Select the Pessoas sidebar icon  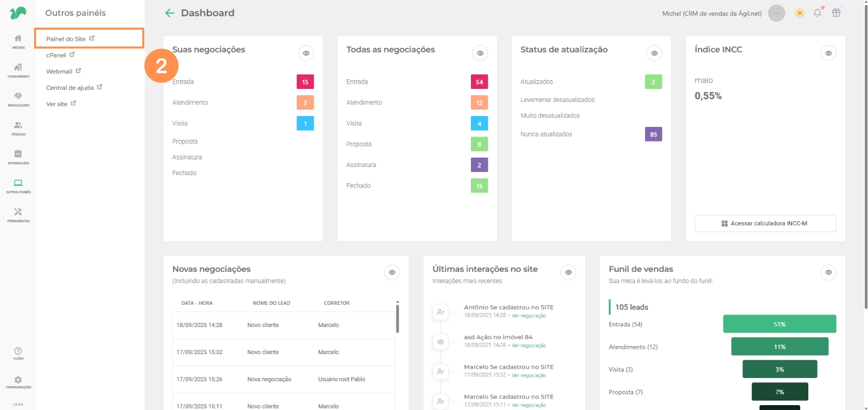(x=18, y=127)
